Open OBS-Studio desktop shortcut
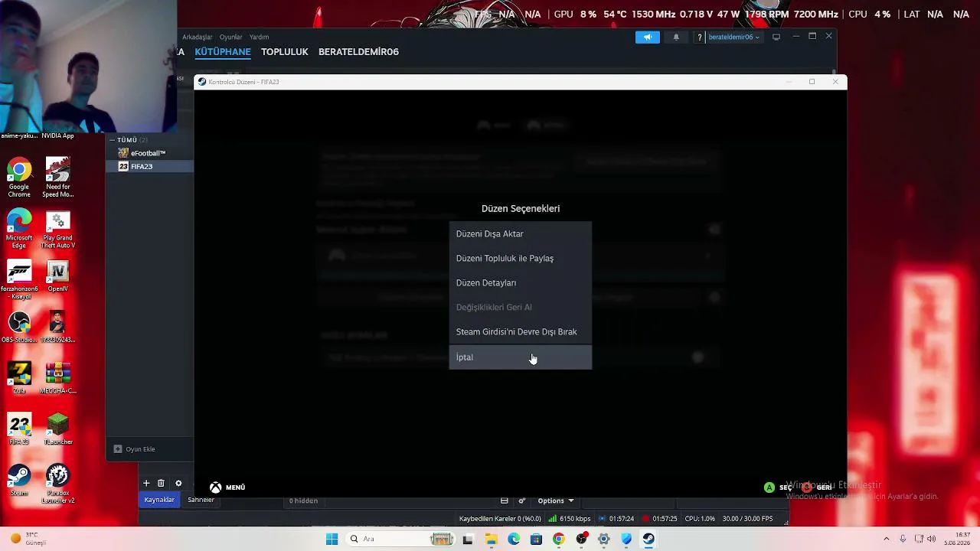 [19, 328]
